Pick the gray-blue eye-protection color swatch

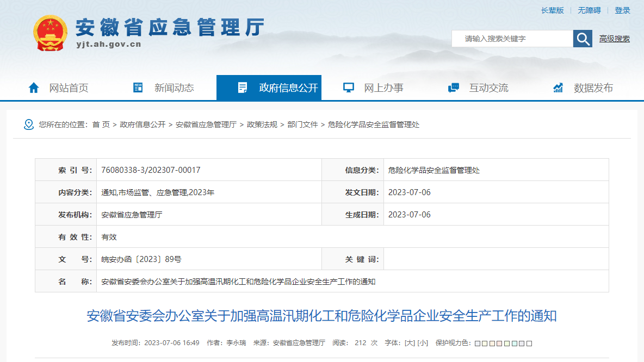coord(478,344)
